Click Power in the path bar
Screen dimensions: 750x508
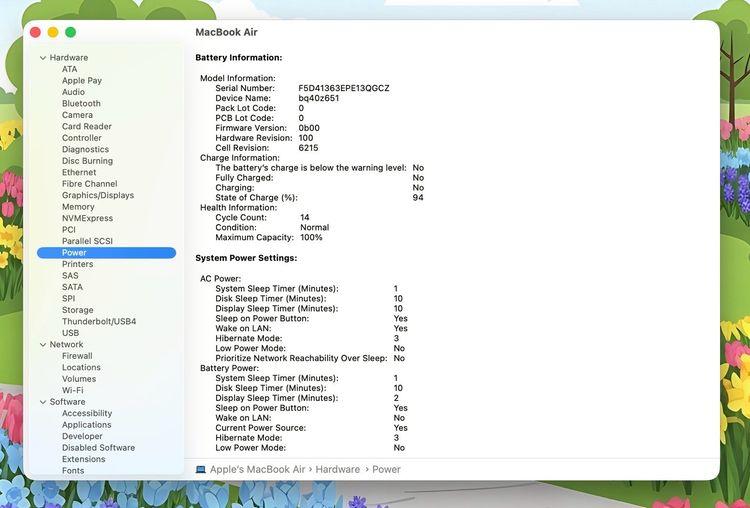[x=386, y=470]
